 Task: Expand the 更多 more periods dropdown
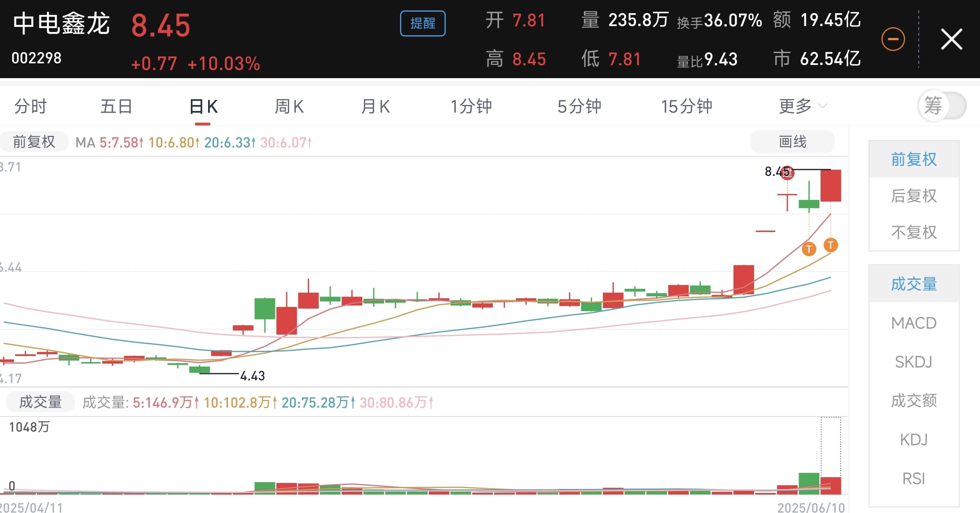803,107
